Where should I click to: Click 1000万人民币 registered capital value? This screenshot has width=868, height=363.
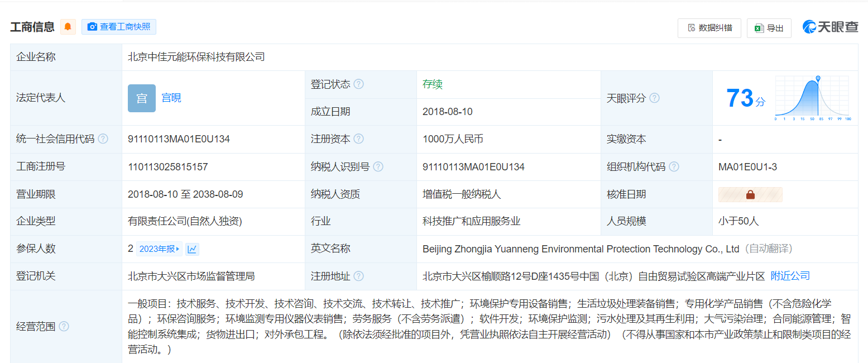[453, 139]
